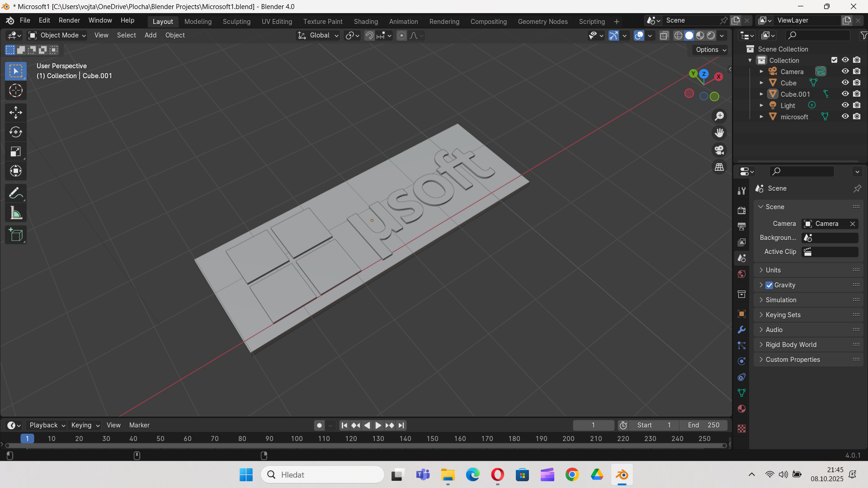Open Render properties tab icon
Screen dimensions: 868x488
741,211
